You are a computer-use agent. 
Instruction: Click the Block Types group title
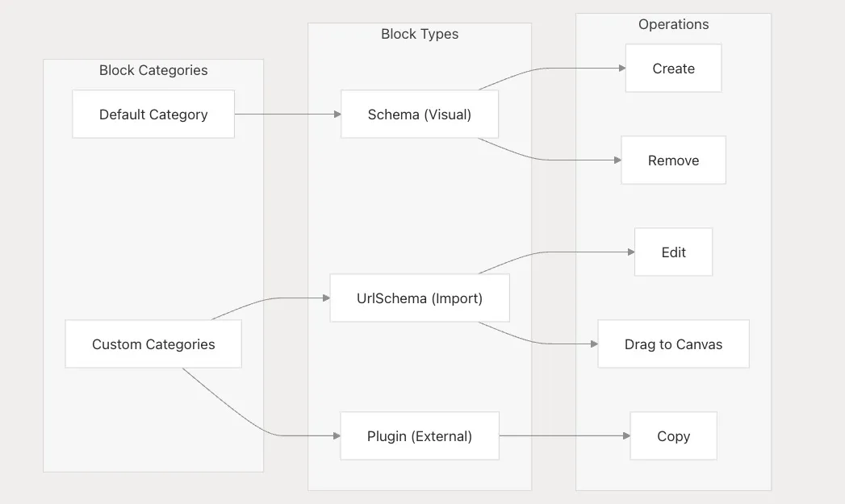point(420,34)
